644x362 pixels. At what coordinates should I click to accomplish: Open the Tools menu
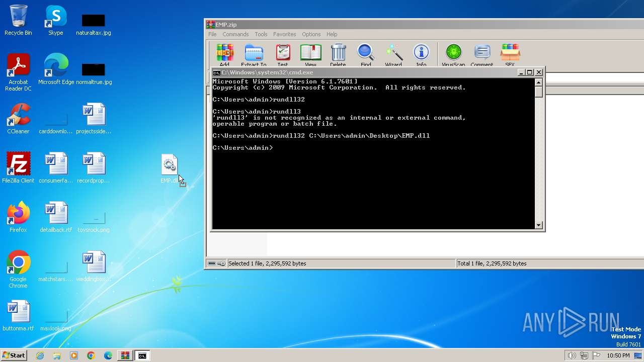(x=261, y=34)
